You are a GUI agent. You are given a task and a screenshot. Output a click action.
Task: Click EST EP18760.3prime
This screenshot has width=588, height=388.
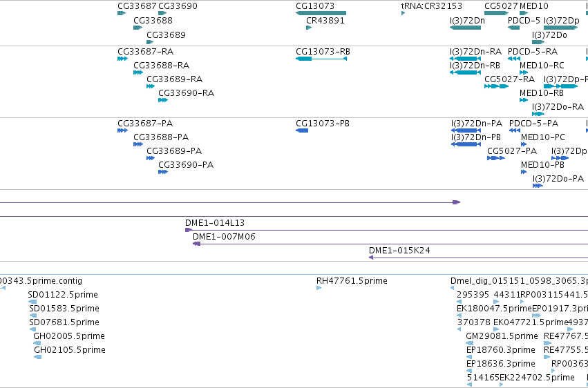pyautogui.click(x=469, y=358)
